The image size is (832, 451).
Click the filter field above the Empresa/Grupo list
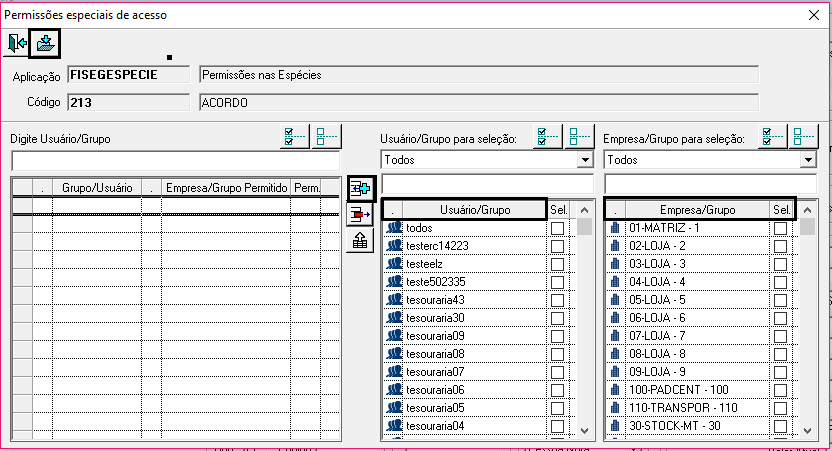(x=710, y=184)
